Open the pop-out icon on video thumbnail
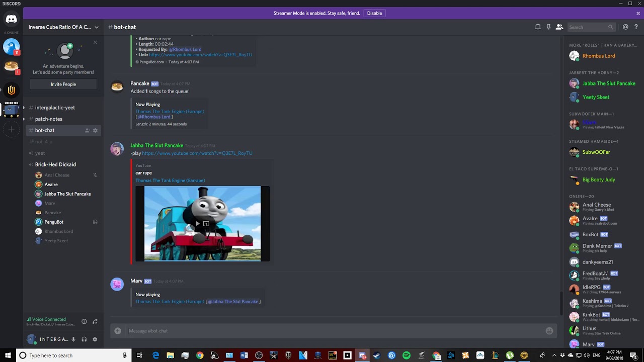The width and height of the screenshot is (644, 362). point(206,224)
